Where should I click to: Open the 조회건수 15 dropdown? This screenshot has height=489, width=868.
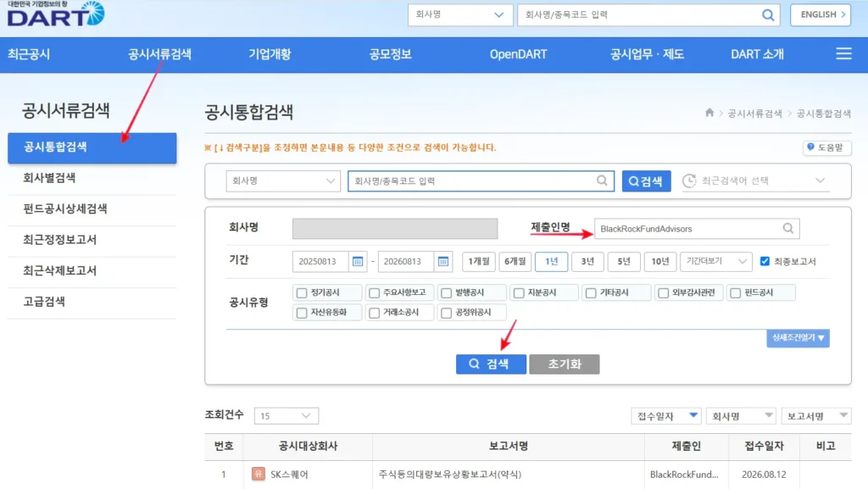click(286, 415)
